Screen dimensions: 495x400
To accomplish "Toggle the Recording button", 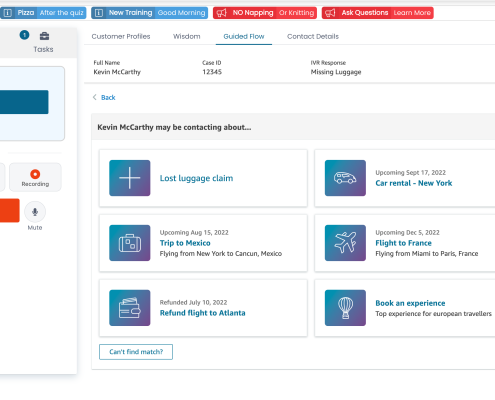I will click(35, 177).
